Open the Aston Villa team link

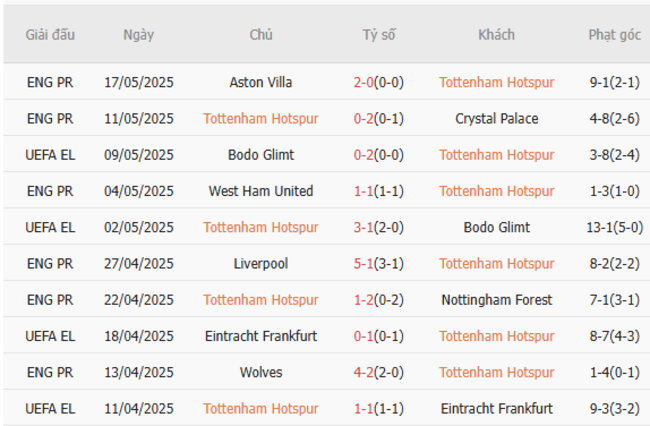[261, 82]
